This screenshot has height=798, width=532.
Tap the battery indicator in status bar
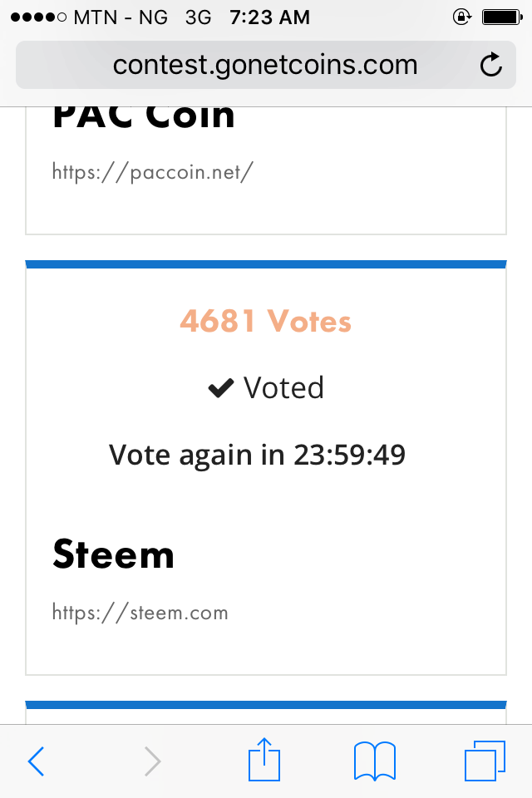pos(500,17)
